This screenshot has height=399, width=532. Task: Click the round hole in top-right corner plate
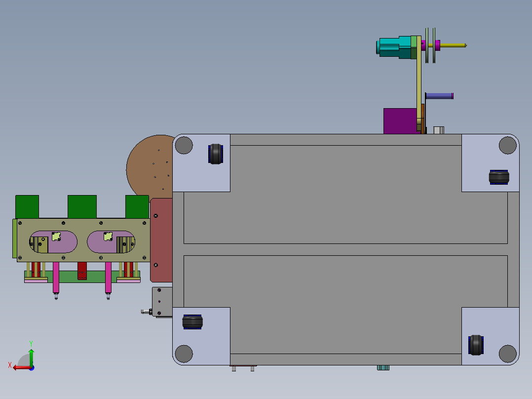click(507, 145)
